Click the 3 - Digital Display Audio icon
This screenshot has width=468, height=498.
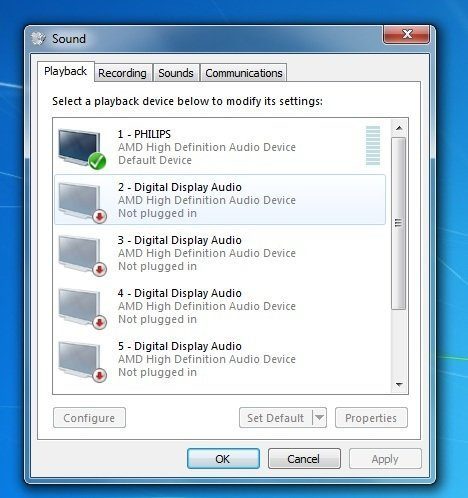82,255
